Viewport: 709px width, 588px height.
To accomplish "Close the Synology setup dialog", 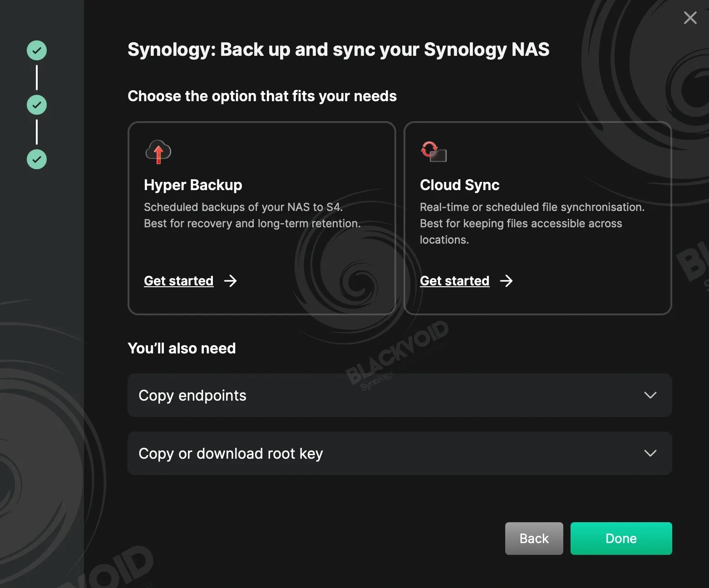I will pos(690,18).
